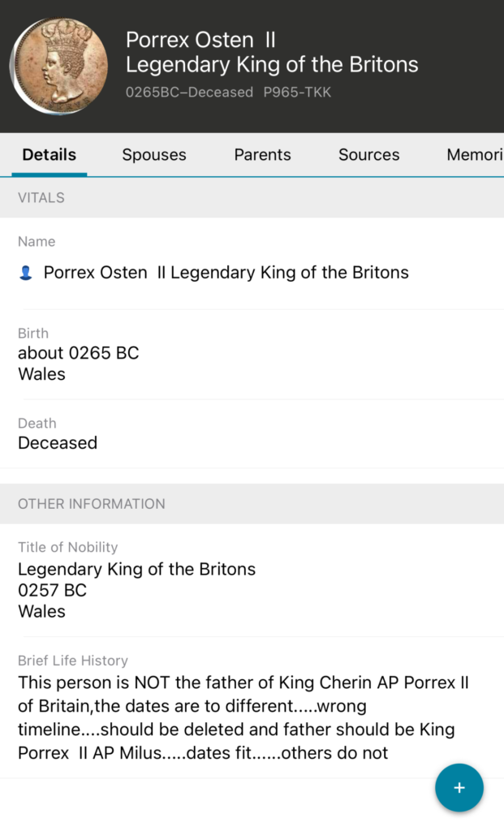
Task: Open the Memories tab
Action: pyautogui.click(x=474, y=155)
